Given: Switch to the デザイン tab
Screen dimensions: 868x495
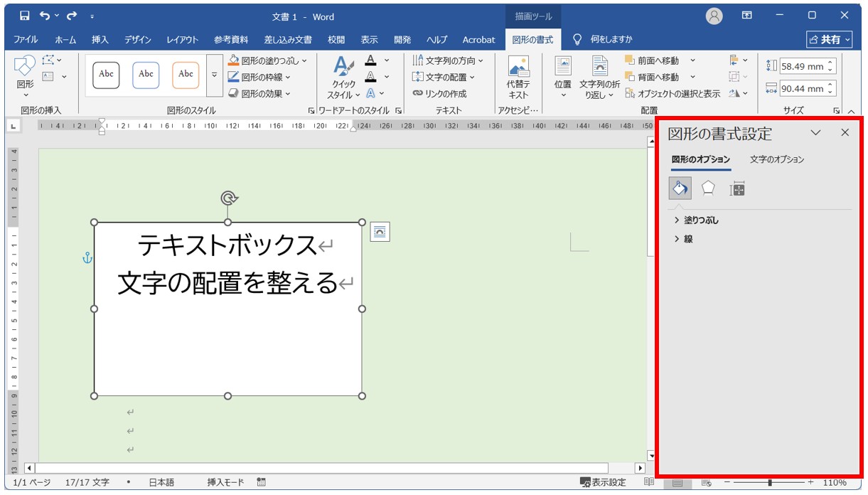Looking at the screenshot, I should tap(138, 39).
